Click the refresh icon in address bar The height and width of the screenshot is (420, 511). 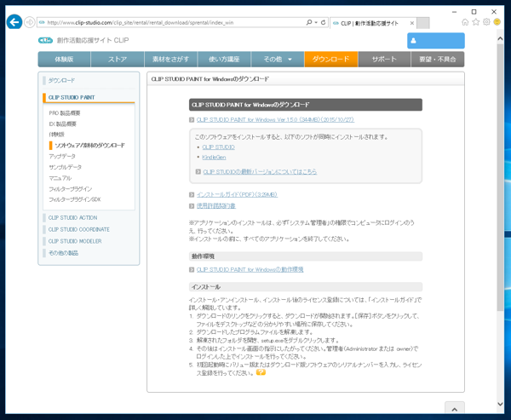pyautogui.click(x=323, y=22)
